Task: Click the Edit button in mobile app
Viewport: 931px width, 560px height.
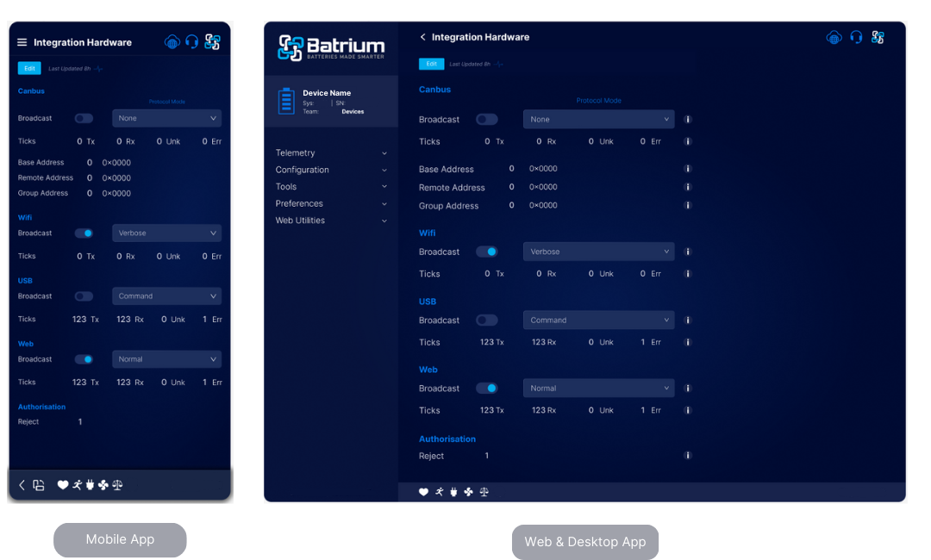Action: (29, 68)
